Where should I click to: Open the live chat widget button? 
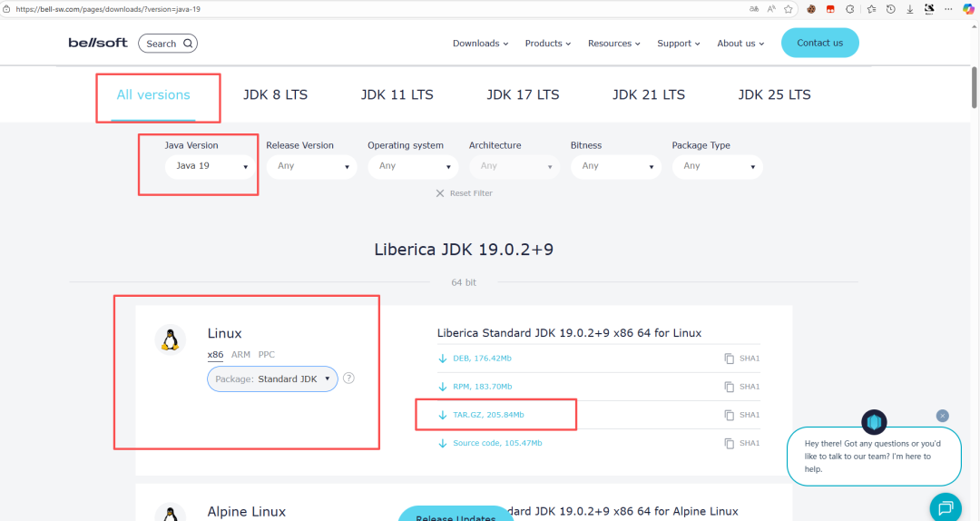(x=946, y=506)
